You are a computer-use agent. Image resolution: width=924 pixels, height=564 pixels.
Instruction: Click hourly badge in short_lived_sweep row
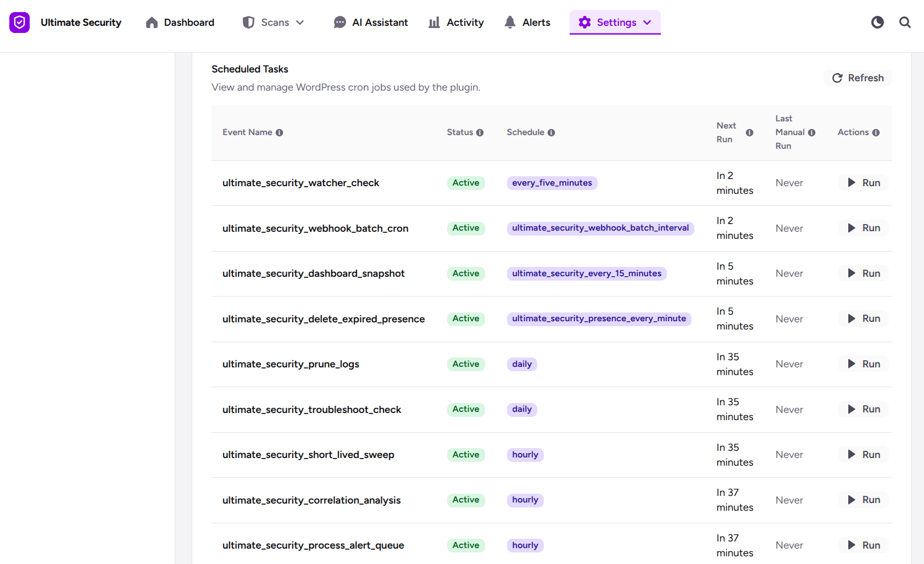click(525, 455)
